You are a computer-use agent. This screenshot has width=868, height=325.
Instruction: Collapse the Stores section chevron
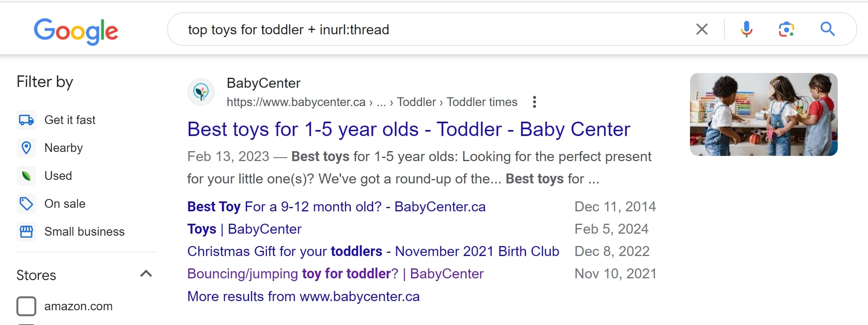coord(146,274)
